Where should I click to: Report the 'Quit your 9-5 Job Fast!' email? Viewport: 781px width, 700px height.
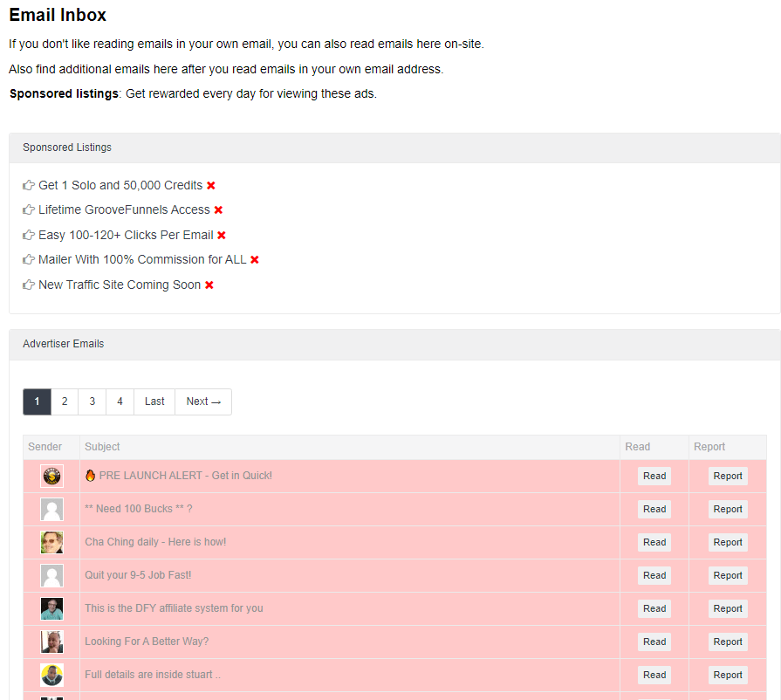(728, 575)
